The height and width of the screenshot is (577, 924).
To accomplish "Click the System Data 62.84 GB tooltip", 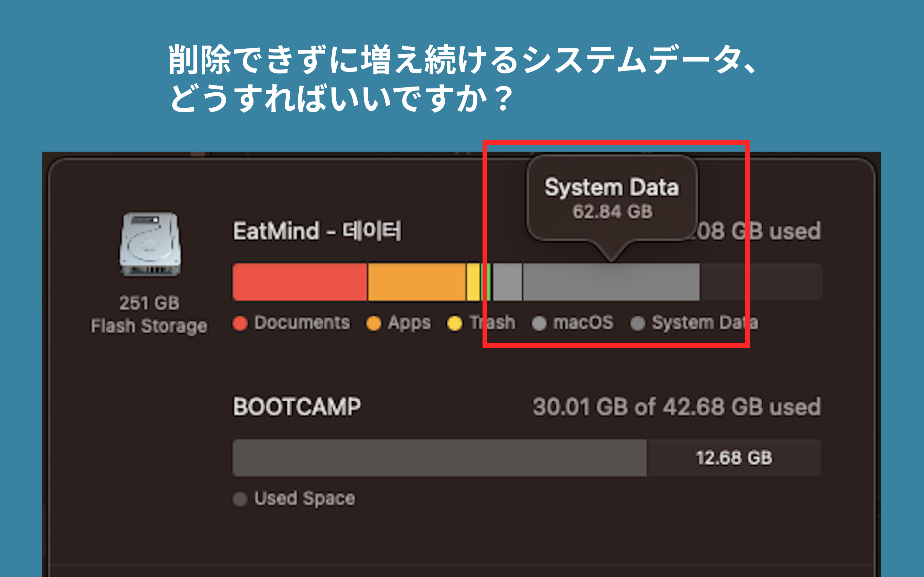I will point(612,198).
